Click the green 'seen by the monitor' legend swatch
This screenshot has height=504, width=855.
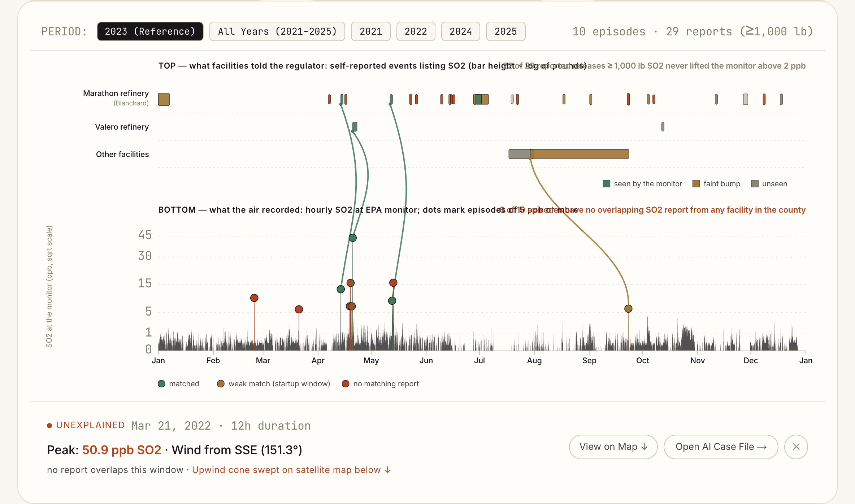tap(607, 184)
